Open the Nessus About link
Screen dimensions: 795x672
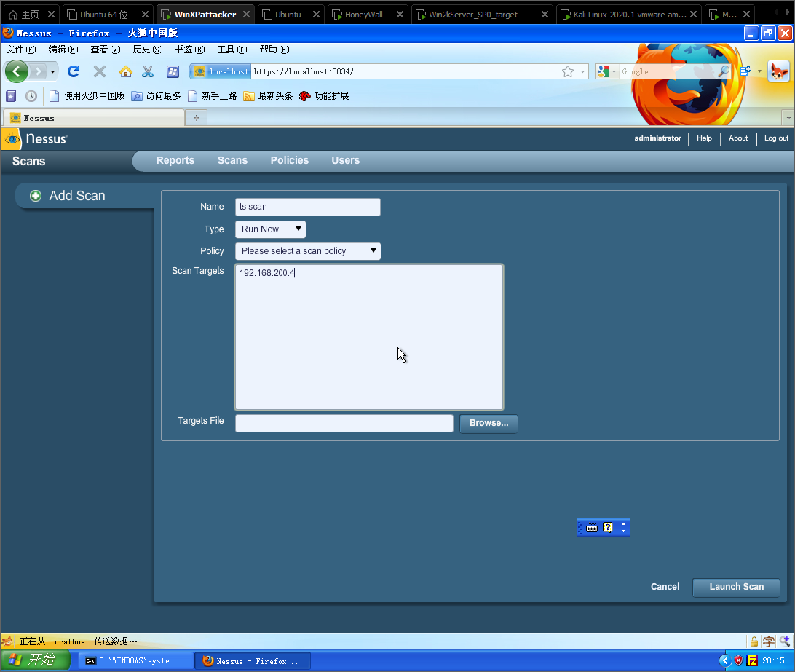coord(738,138)
